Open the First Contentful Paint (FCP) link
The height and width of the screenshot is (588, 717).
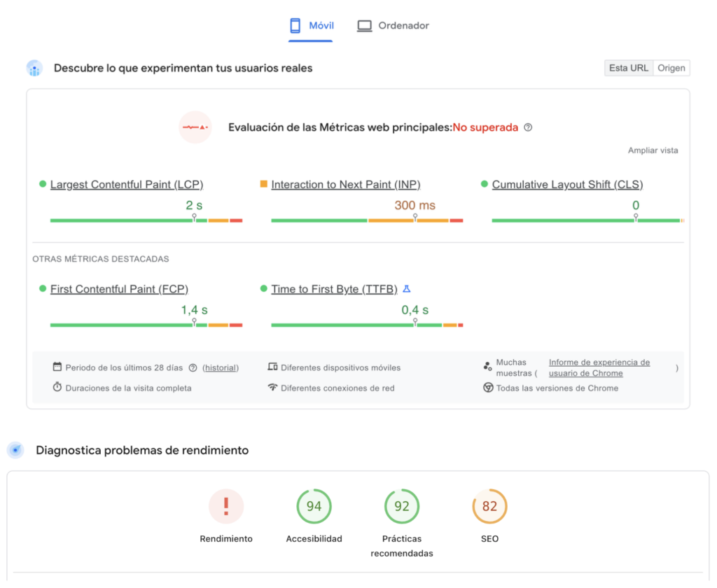[x=119, y=289]
